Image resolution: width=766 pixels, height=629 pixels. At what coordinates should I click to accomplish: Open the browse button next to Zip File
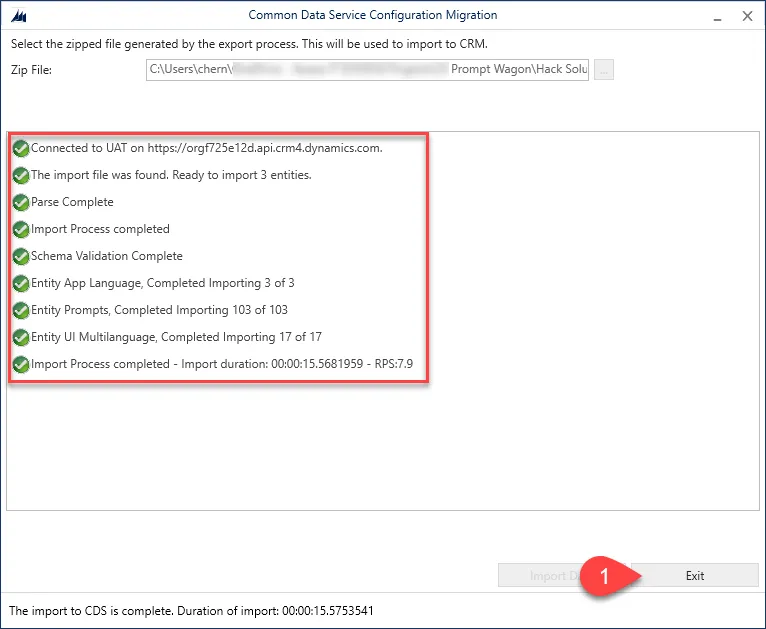(x=604, y=70)
